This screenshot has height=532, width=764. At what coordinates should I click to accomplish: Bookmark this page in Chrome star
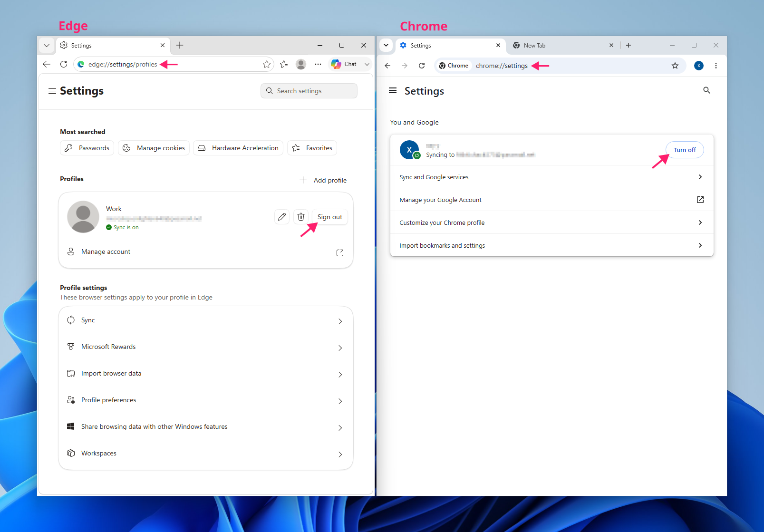(x=675, y=66)
